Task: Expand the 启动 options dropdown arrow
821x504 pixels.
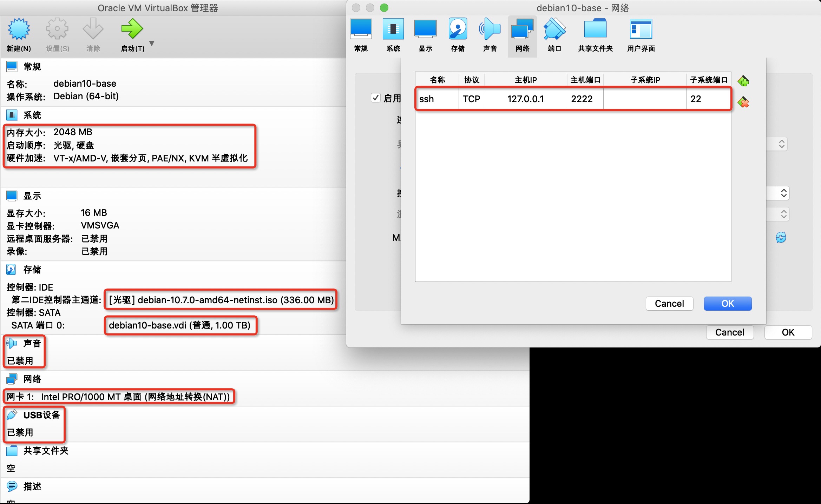Action: (x=152, y=43)
